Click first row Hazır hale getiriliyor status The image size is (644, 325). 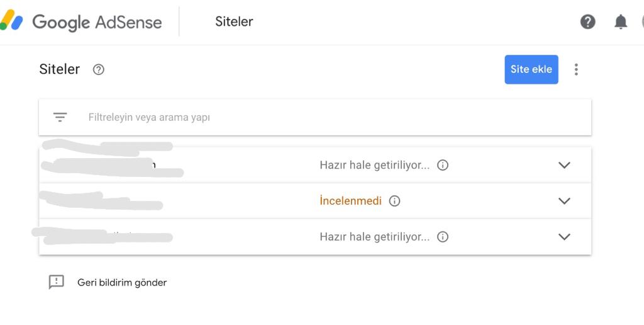375,165
